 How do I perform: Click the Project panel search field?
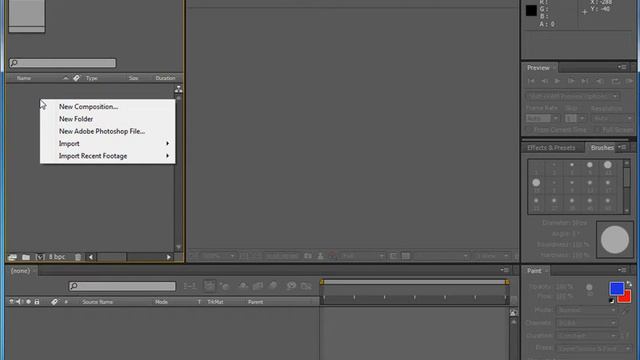(62, 63)
